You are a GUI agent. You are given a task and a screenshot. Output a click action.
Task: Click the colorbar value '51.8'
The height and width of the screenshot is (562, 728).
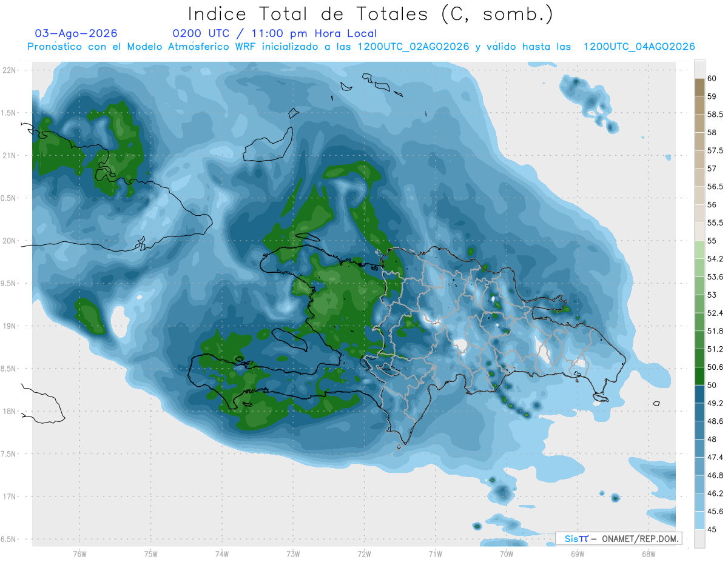click(x=715, y=331)
